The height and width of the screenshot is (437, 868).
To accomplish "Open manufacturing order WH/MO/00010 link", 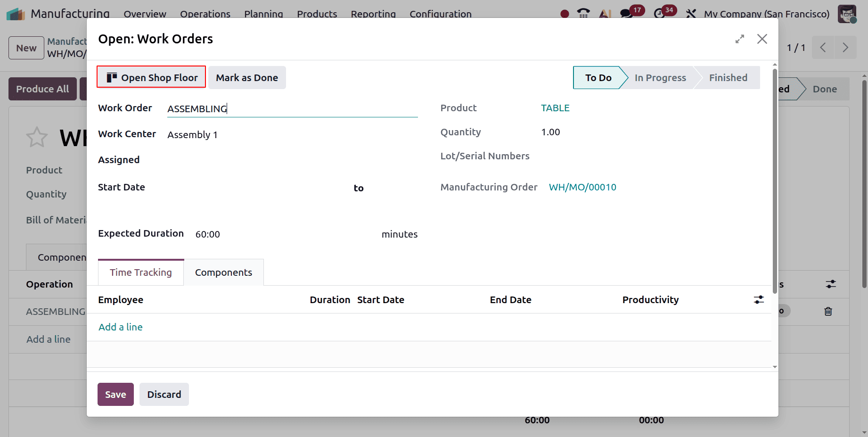I will pyautogui.click(x=582, y=187).
